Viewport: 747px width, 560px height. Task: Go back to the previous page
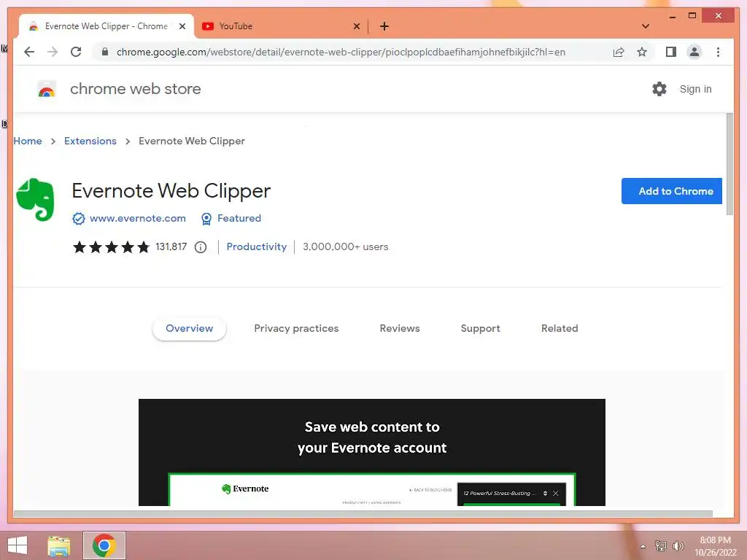(x=29, y=52)
